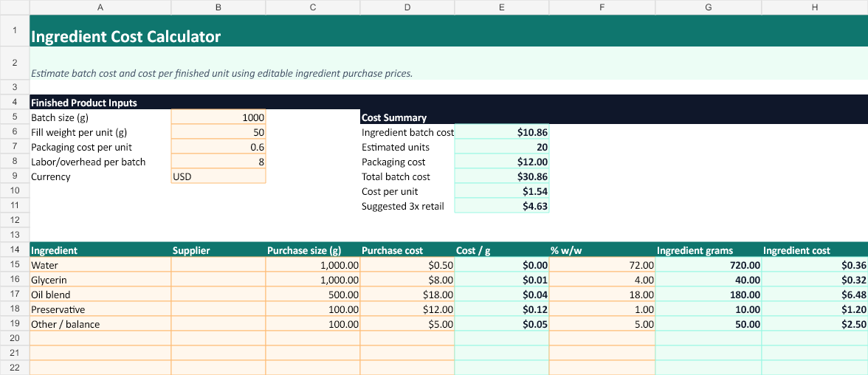Click the Batch size value 1000
The height and width of the screenshot is (375, 868).
click(218, 117)
